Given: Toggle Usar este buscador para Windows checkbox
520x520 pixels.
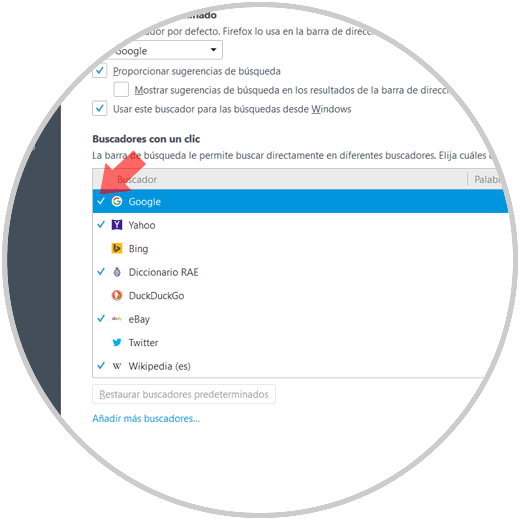Looking at the screenshot, I should pyautogui.click(x=100, y=109).
